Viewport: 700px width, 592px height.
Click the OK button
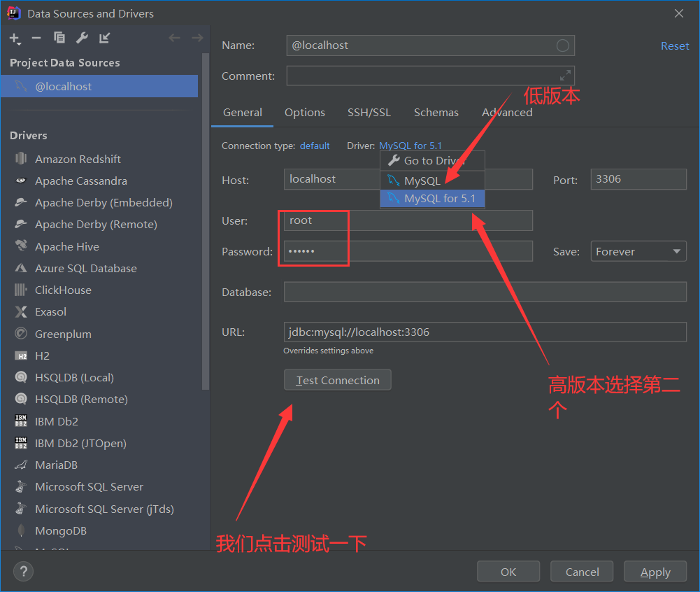tap(508, 572)
